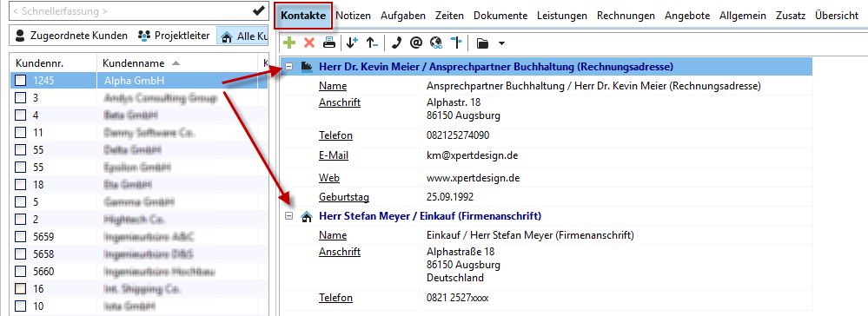Click the checkmark beside Schnellerfassung field
The height and width of the screenshot is (316, 868).
(258, 10)
